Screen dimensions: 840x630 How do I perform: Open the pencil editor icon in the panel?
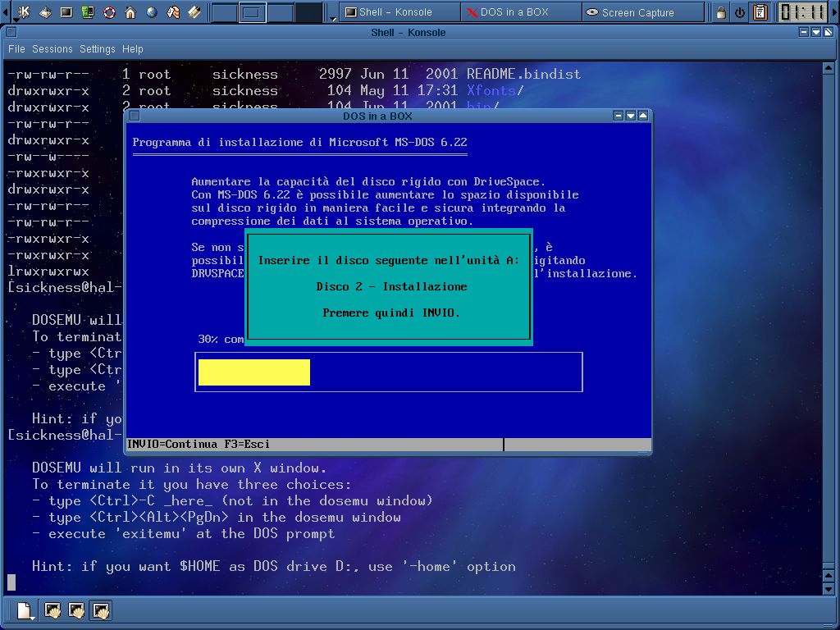[194, 11]
